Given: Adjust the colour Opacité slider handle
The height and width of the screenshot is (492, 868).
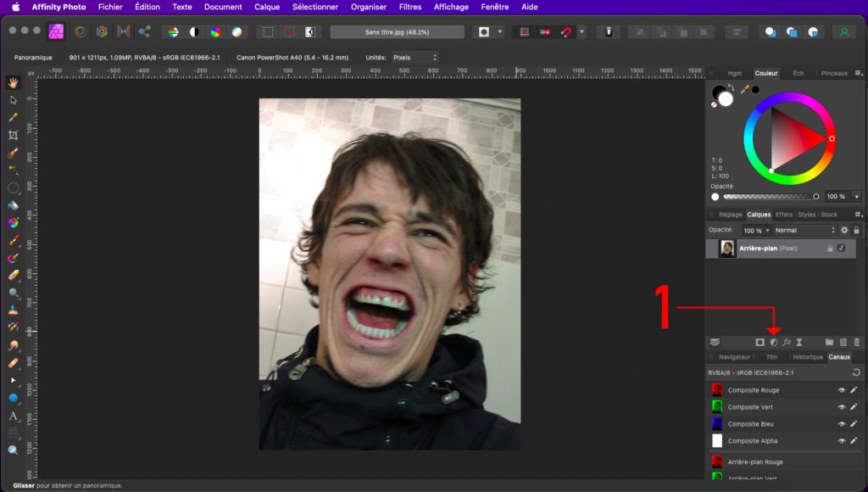Looking at the screenshot, I should pyautogui.click(x=815, y=197).
